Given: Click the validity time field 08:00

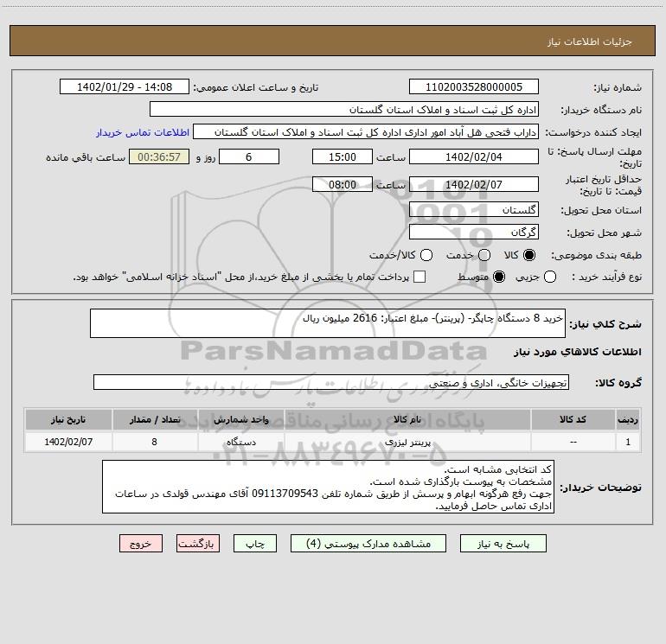Looking at the screenshot, I should pos(343,185).
